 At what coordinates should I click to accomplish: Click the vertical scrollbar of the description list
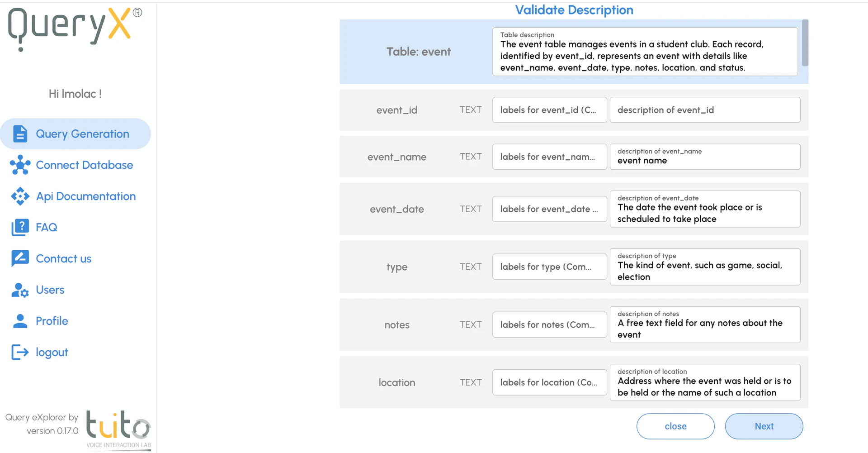(805, 43)
